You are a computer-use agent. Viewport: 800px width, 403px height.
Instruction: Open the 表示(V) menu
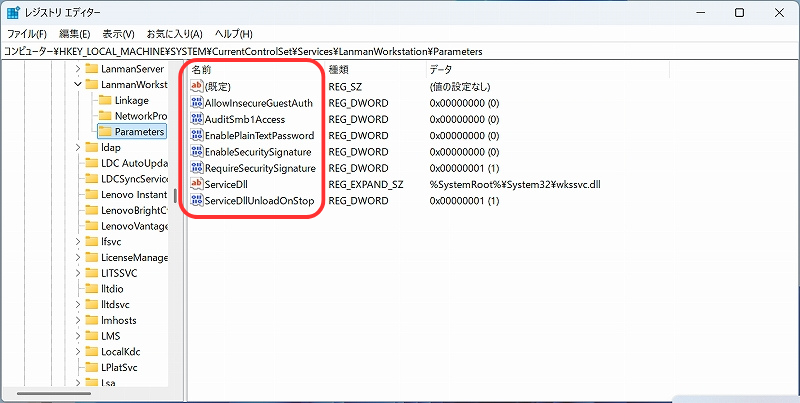click(x=118, y=34)
